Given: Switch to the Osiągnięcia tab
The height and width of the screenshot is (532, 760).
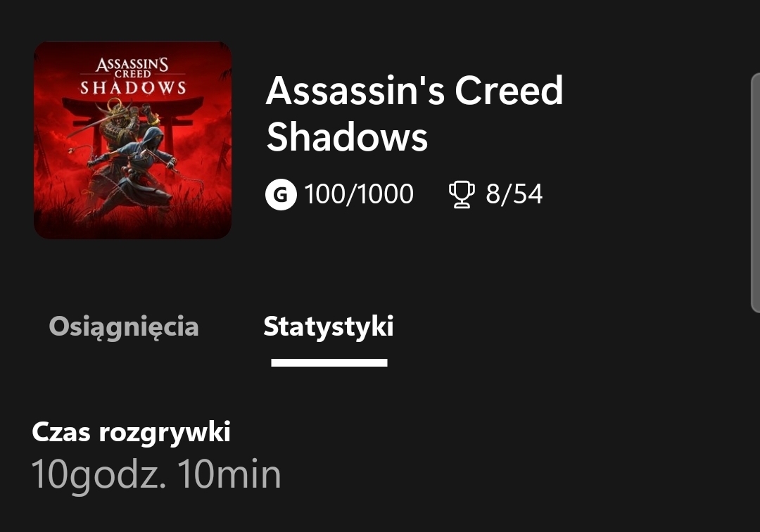Looking at the screenshot, I should 124,327.
